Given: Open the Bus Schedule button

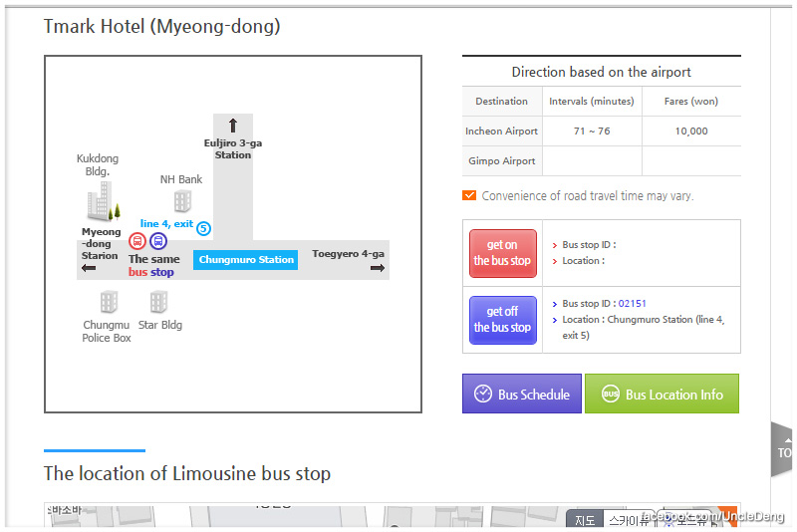Looking at the screenshot, I should (x=521, y=394).
